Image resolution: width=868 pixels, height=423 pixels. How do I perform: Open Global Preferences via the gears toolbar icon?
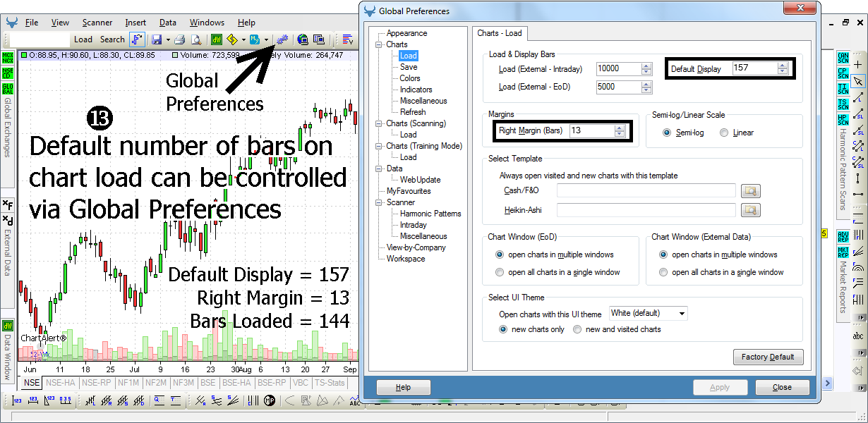tap(282, 39)
